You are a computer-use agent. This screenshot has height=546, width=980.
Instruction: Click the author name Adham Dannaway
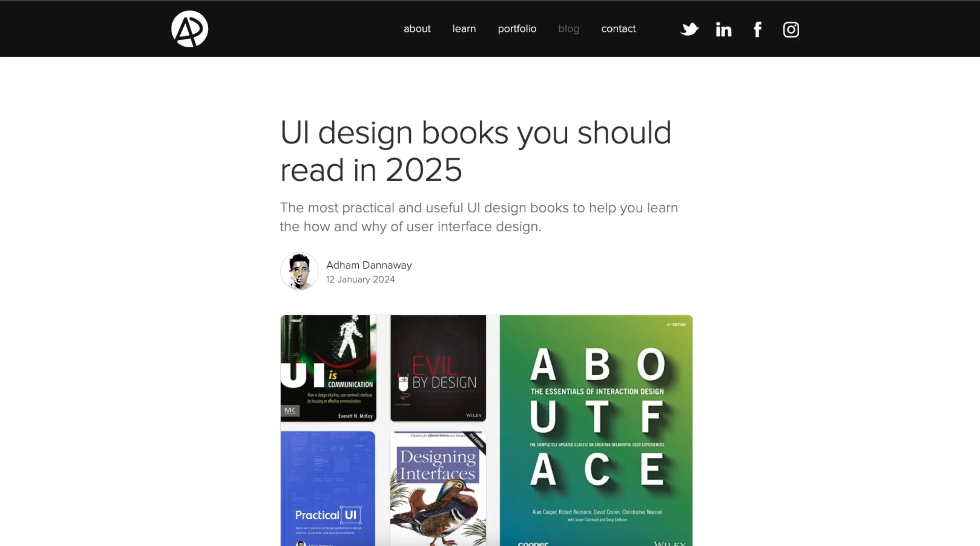tap(369, 265)
